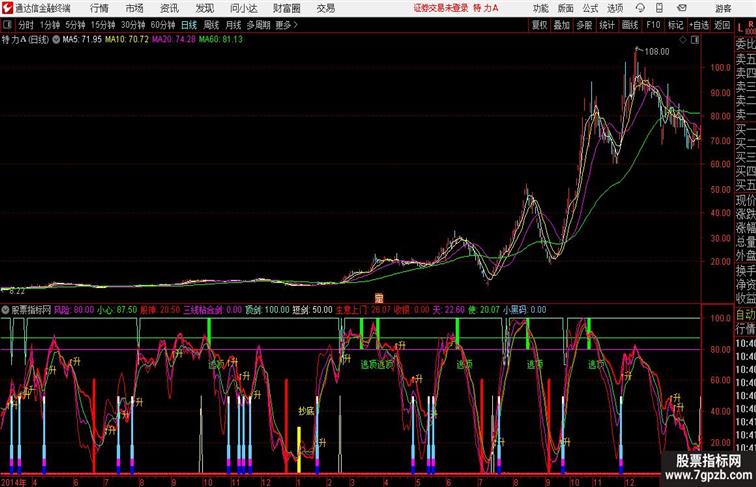756x487 pixels.
Task: Open the 发现 menu
Action: (204, 8)
